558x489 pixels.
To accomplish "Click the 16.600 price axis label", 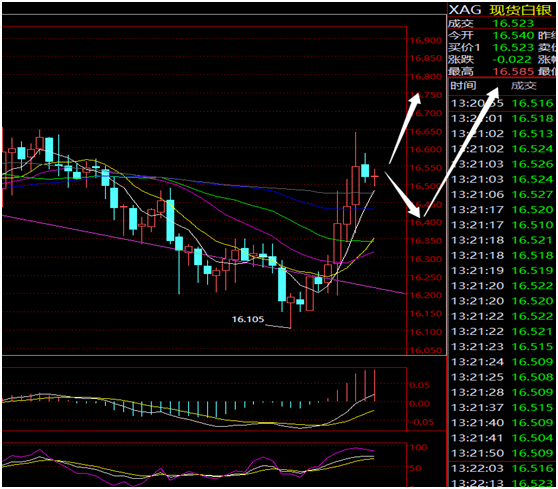I will click(x=426, y=149).
